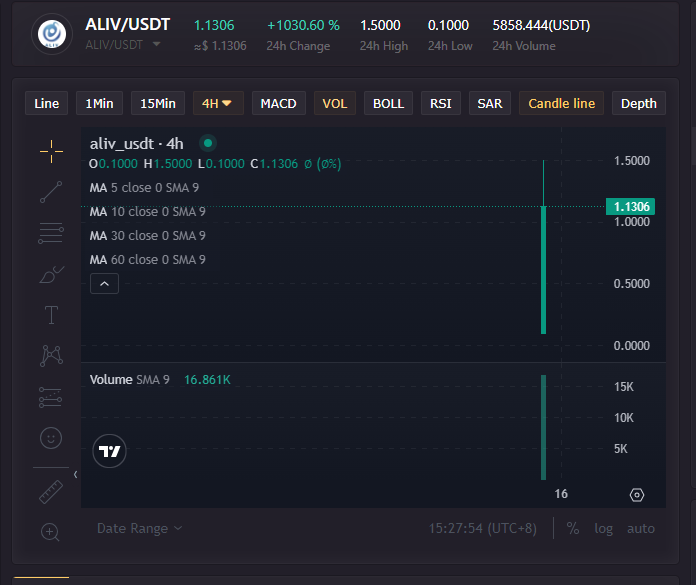Viewport: 696px width, 585px height.
Task: Click the MA 30 close indicator legend
Action: [147, 236]
